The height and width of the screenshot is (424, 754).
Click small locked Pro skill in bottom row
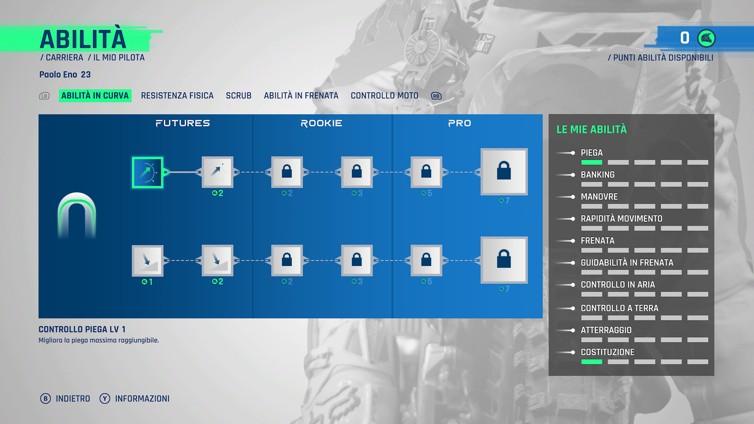point(426,261)
